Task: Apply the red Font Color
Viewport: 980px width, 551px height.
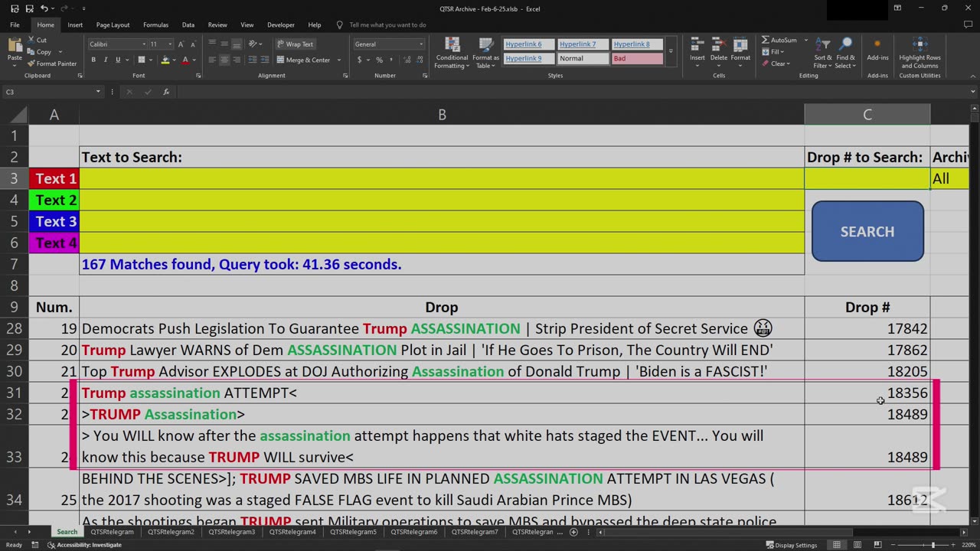Action: (185, 60)
